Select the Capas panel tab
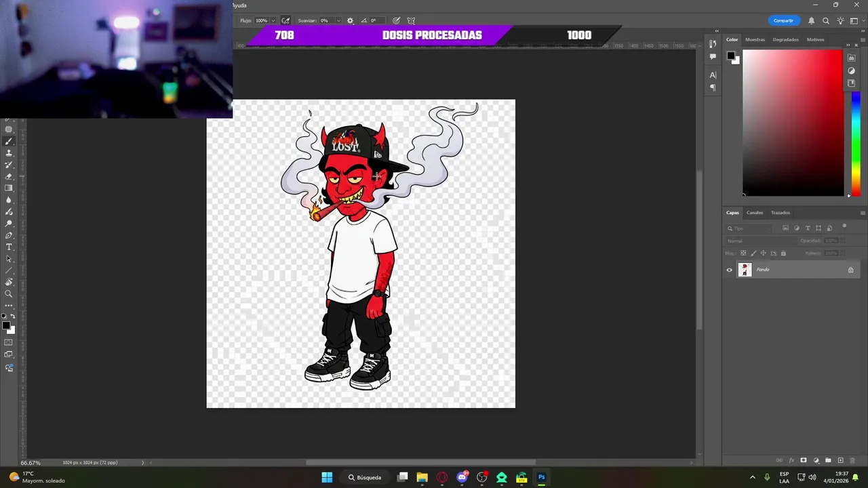 [732, 213]
